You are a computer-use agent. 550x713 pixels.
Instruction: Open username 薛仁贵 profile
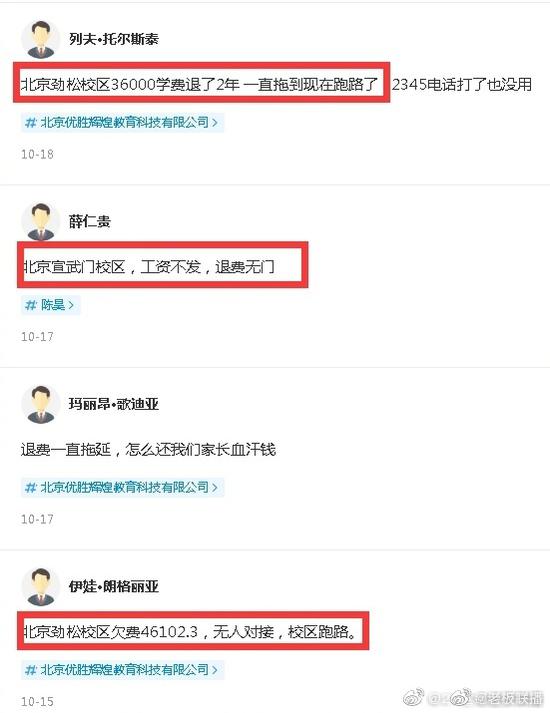point(90,221)
